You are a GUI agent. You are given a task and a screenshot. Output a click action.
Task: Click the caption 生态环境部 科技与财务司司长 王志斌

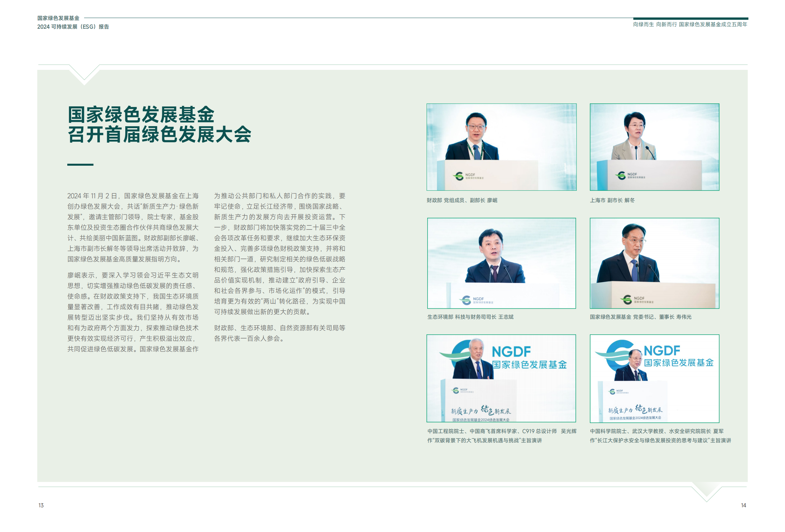470,317
